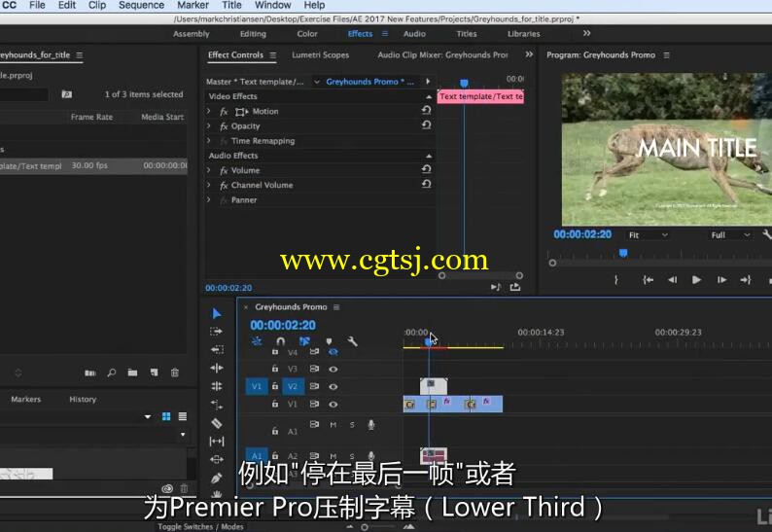Image resolution: width=772 pixels, height=532 pixels.
Task: Toggle audio loop playback in Effect Controls
Action: (495, 287)
